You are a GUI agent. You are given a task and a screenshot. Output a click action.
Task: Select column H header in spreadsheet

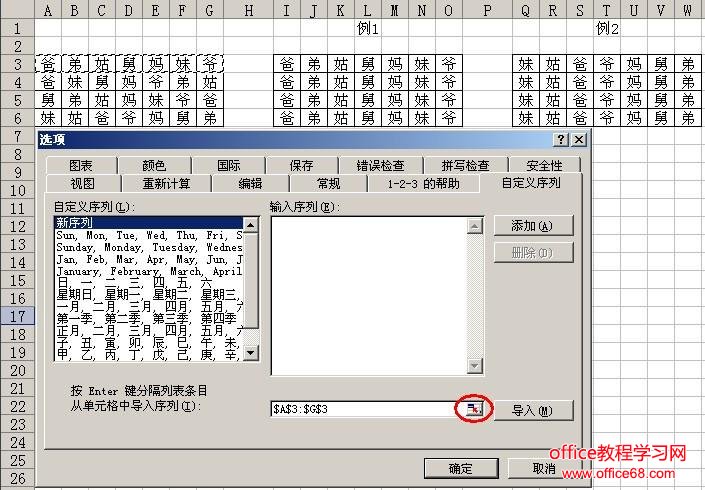coord(248,9)
